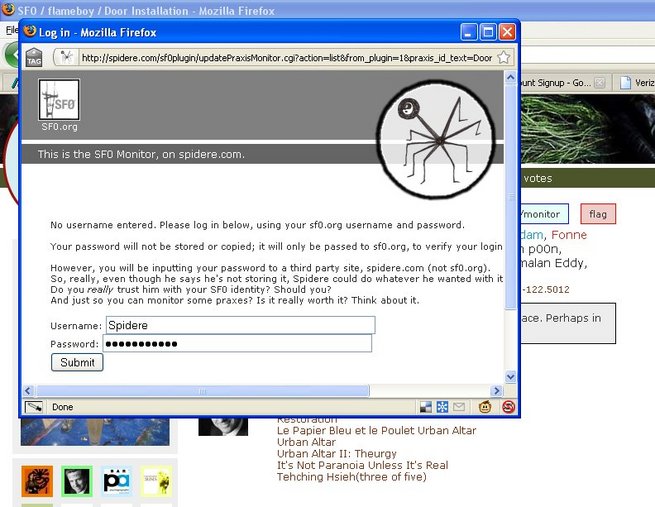Click 'This is the SF0 Monitor' banner text
Image resolution: width=655 pixels, height=507 pixels.
(141, 155)
